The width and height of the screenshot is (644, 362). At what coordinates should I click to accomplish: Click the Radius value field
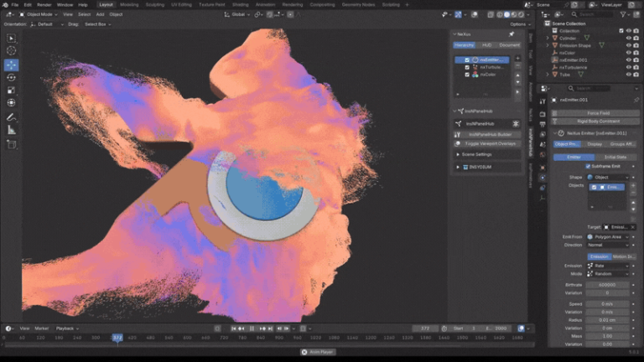click(607, 320)
